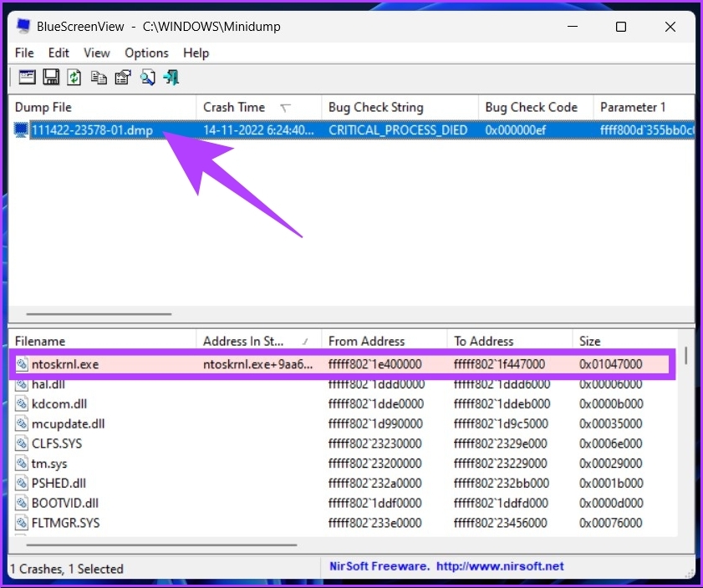Click the Find toolbar icon

[x=147, y=78]
